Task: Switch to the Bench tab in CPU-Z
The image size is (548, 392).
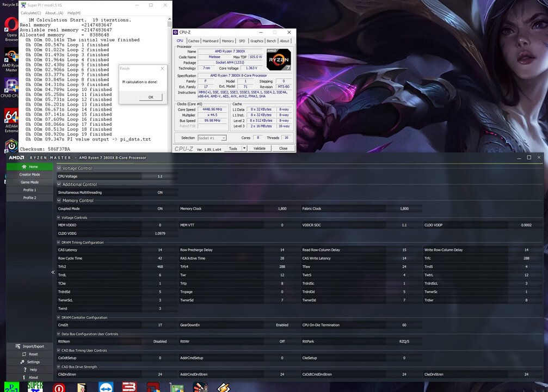Action: [271, 41]
